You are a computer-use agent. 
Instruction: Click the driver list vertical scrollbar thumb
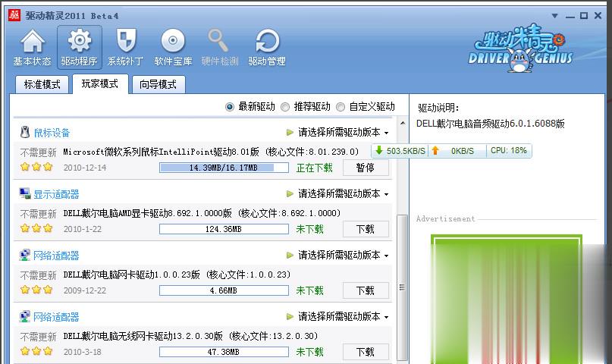(x=402, y=287)
